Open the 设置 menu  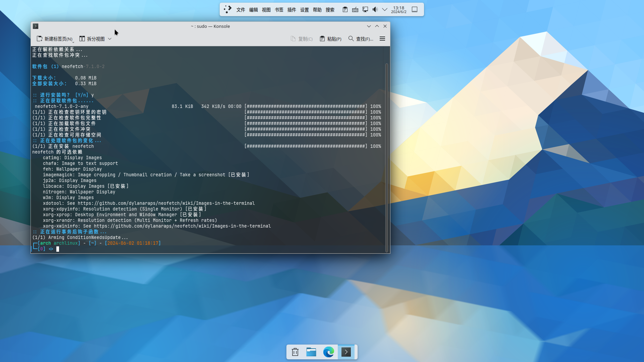(304, 10)
